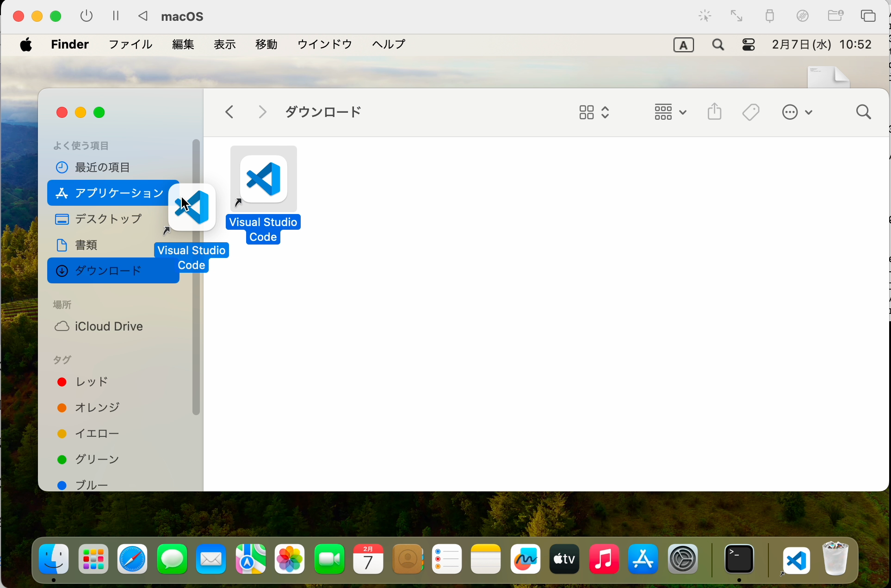The height and width of the screenshot is (588, 891).
Task: Open Control Center toggle icon in menu bar
Action: point(749,45)
